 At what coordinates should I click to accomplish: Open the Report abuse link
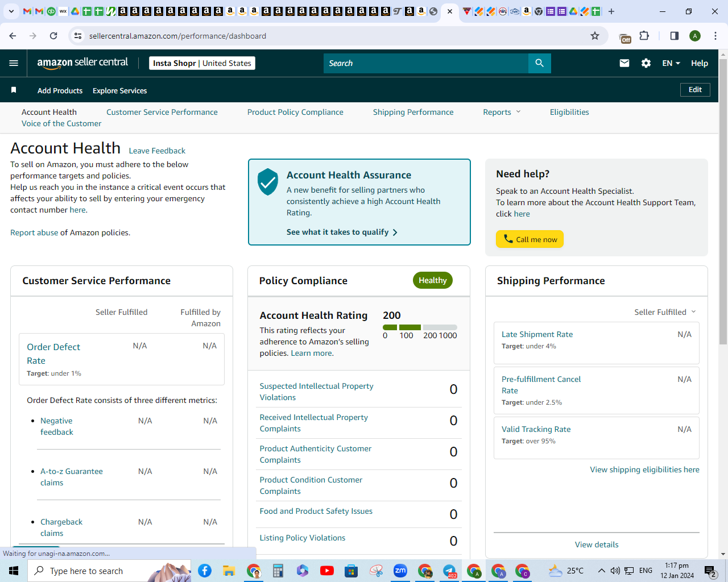click(x=34, y=232)
